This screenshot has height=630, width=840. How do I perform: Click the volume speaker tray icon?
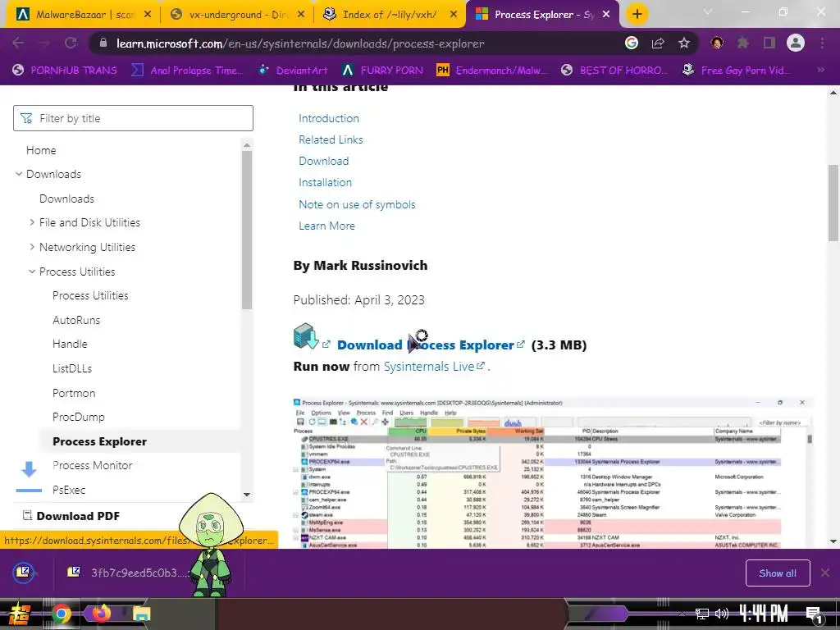722,614
